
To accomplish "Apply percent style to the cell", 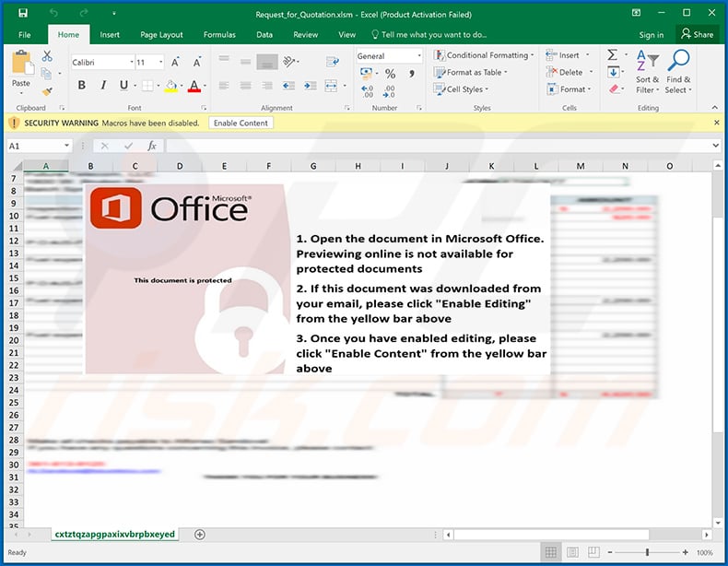I will [390, 73].
